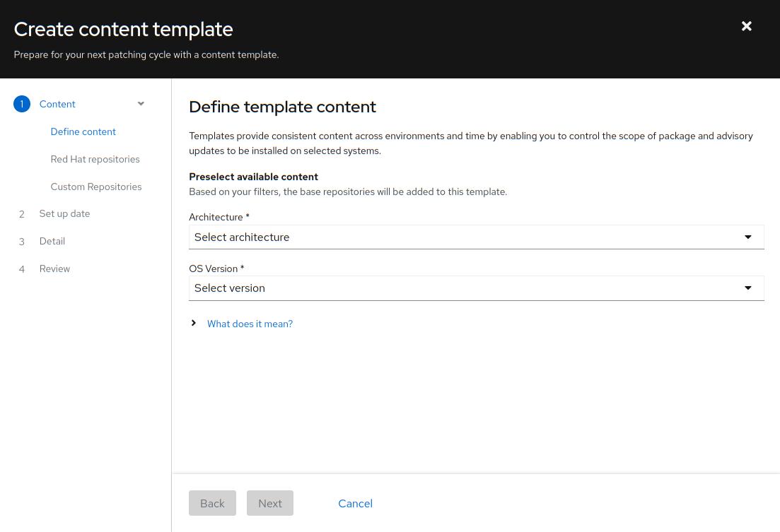Click the OS Version caret arrow
The height and width of the screenshot is (532, 780).
[747, 288]
